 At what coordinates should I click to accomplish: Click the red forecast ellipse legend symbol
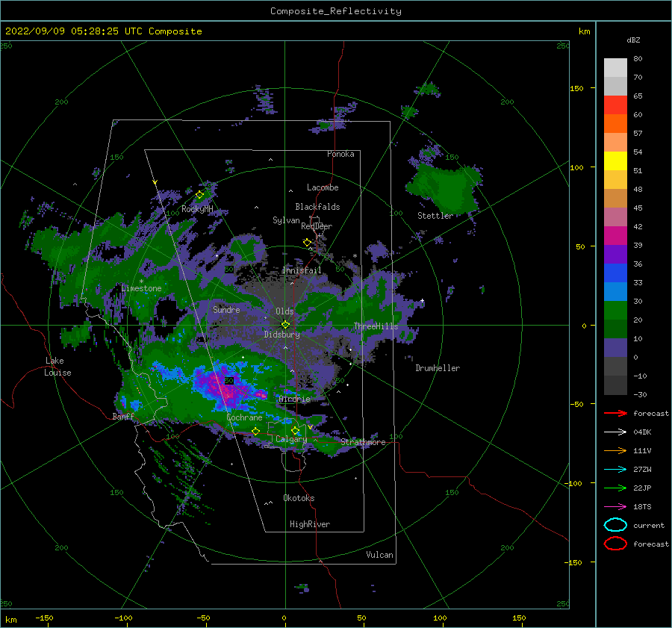click(615, 544)
